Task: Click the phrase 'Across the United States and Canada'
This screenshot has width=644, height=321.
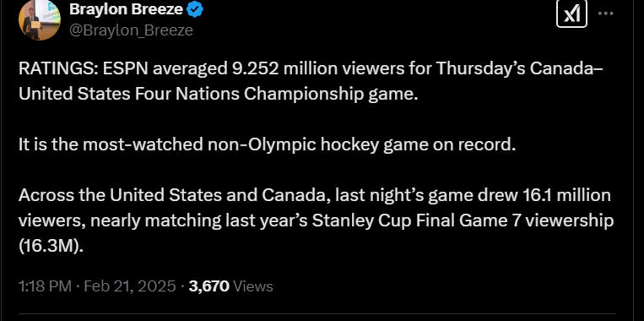Action: (x=174, y=195)
